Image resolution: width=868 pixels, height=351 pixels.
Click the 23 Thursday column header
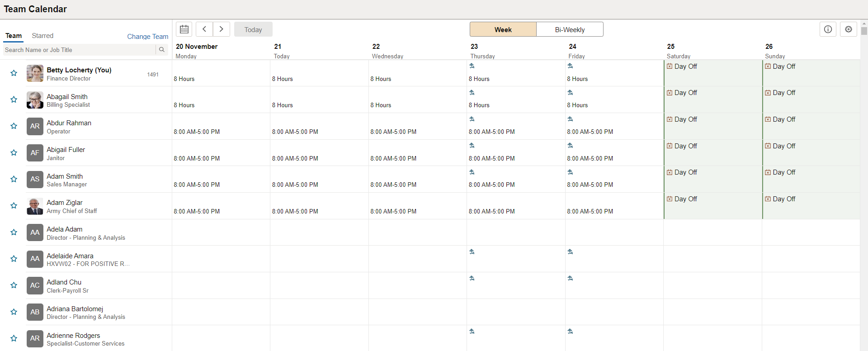482,51
